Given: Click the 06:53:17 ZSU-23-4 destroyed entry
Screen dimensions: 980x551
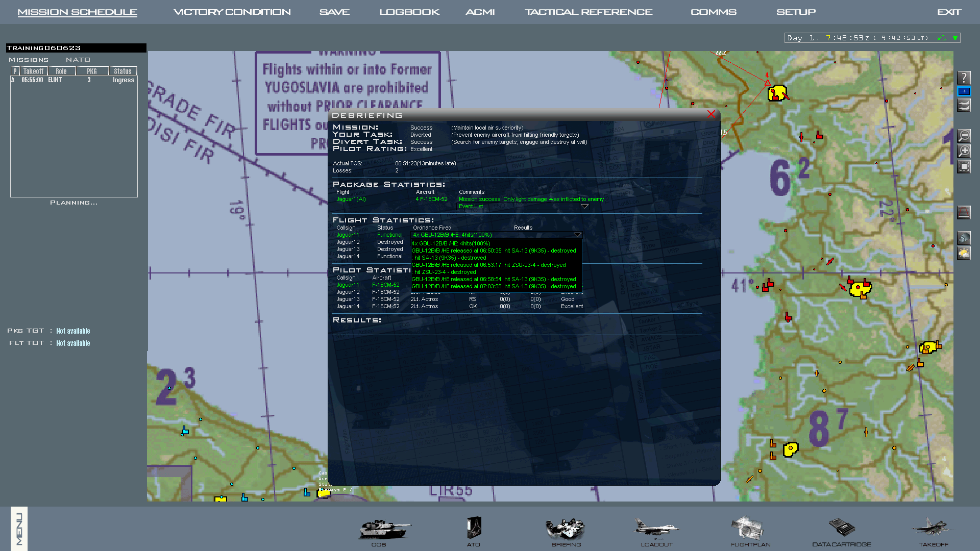Looking at the screenshot, I should tap(488, 265).
